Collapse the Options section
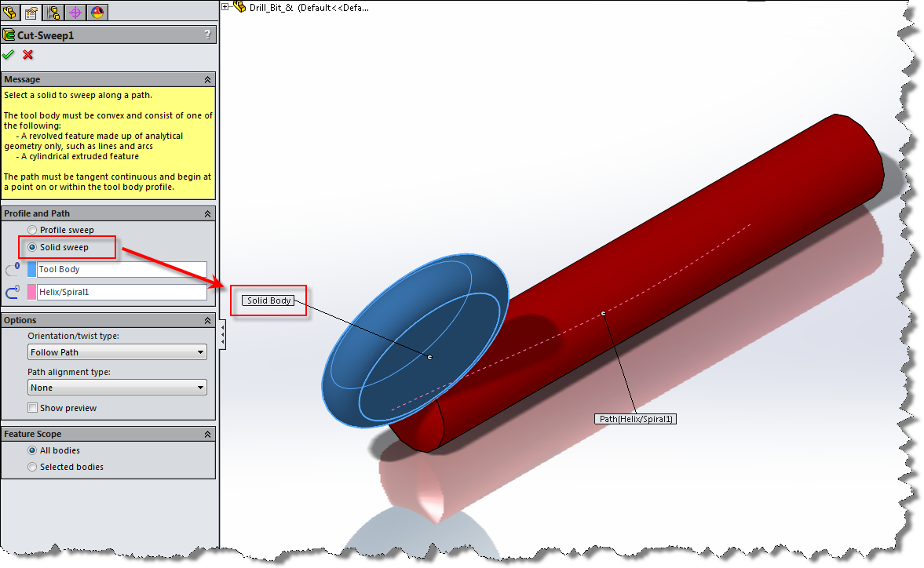 pyautogui.click(x=207, y=320)
